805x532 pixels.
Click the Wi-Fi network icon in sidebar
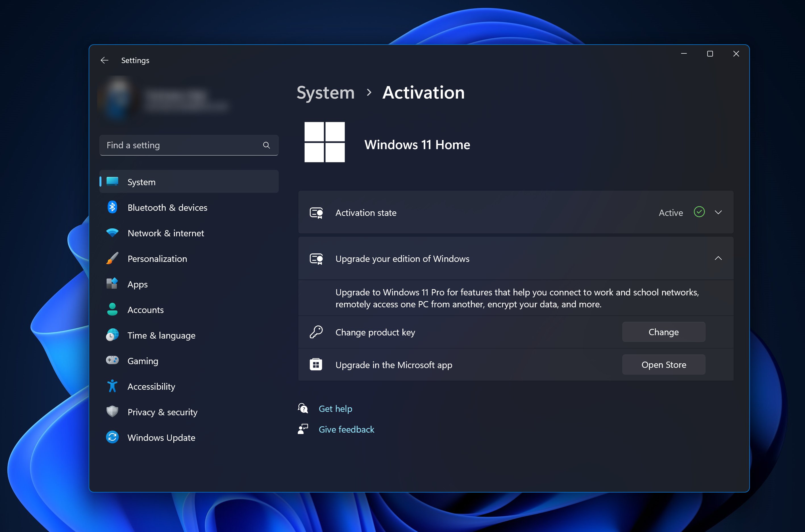coord(112,233)
